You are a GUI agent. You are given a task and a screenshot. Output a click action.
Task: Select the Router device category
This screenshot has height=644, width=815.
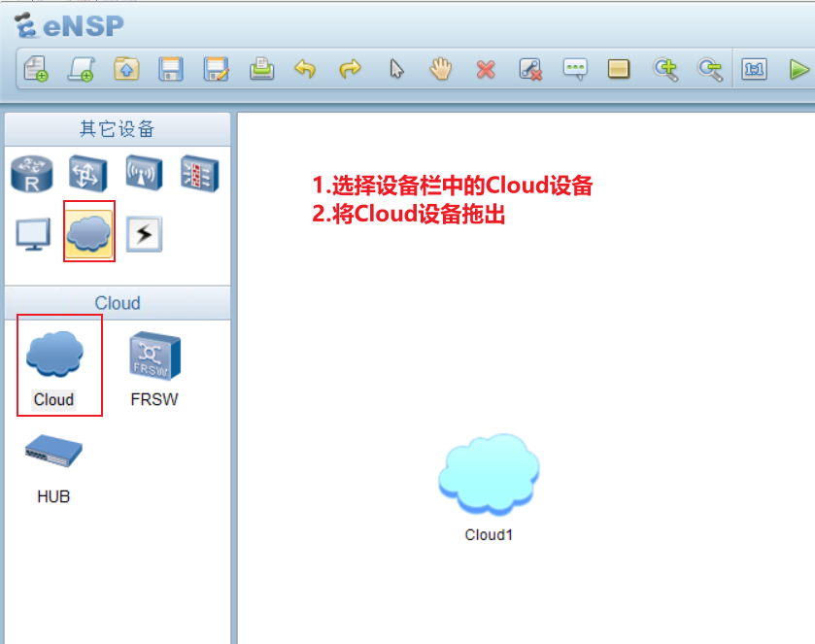(x=32, y=174)
